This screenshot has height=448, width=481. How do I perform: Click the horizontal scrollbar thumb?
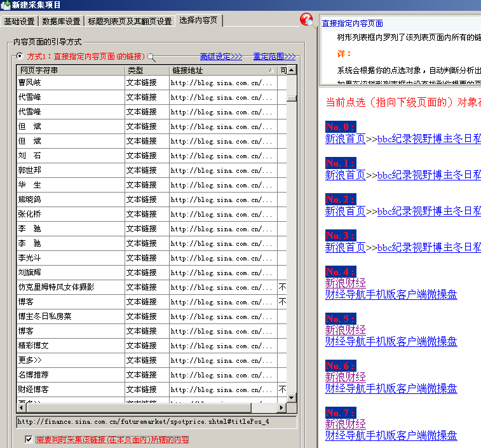139,407
